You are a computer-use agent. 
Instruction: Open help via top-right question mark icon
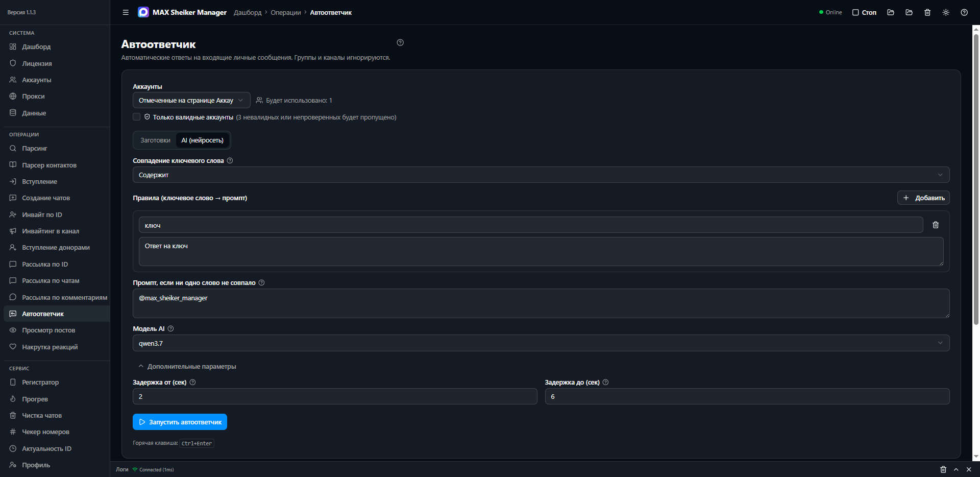pyautogui.click(x=964, y=12)
